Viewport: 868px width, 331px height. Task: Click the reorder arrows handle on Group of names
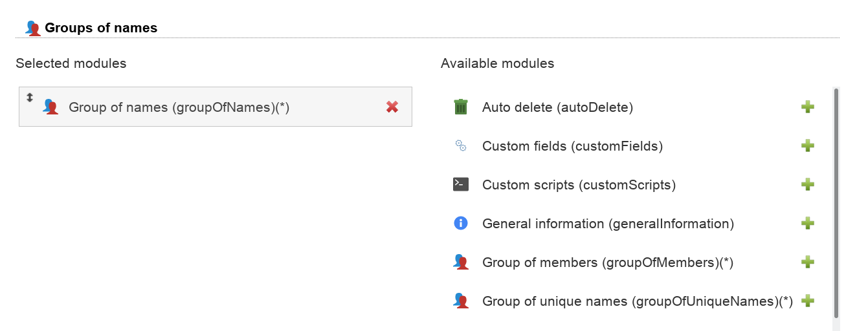pyautogui.click(x=29, y=98)
